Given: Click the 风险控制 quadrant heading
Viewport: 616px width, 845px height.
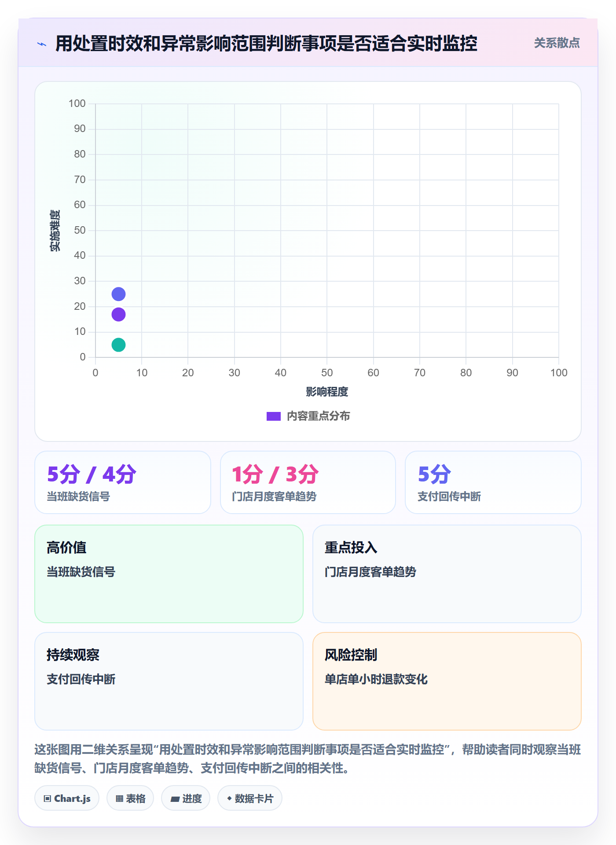Looking at the screenshot, I should click(x=351, y=655).
